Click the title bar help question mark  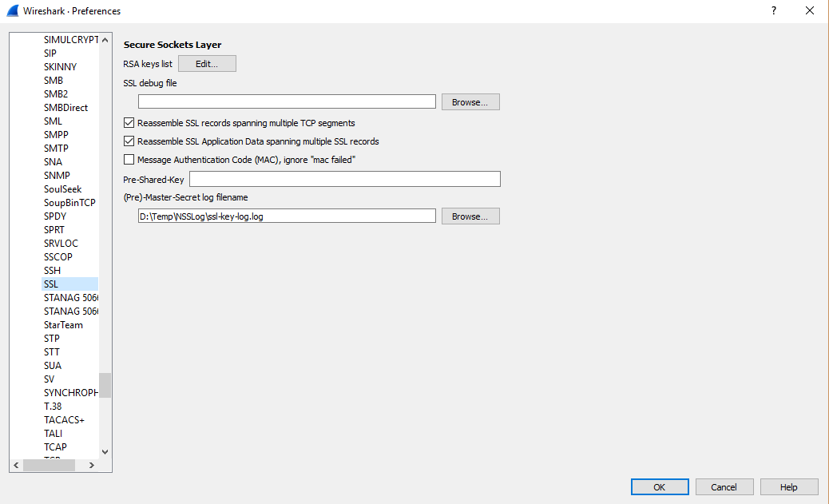point(773,11)
